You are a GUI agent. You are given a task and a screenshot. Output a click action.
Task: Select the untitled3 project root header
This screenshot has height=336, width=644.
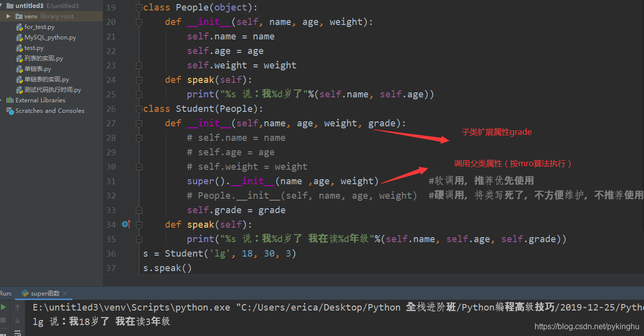tap(30, 5)
